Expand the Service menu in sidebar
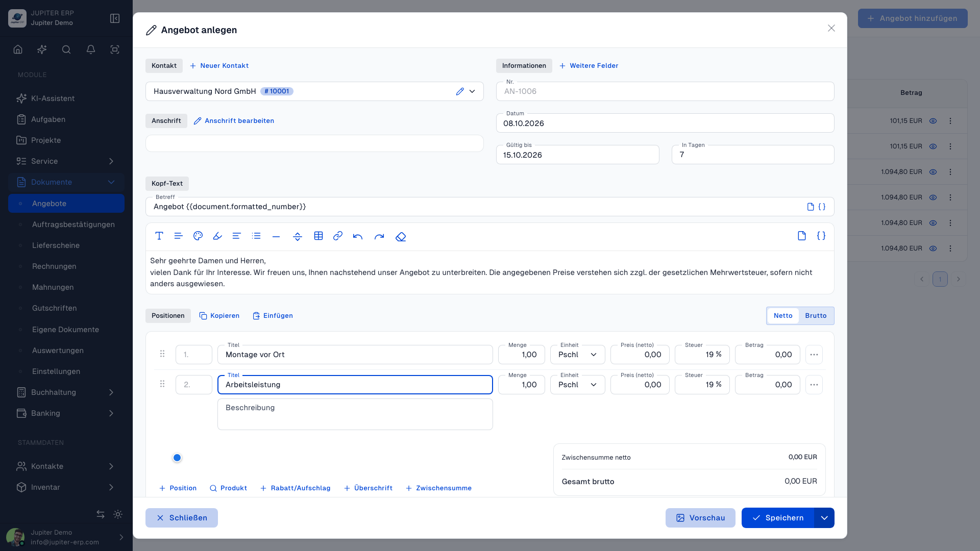Viewport: 980px width, 551px height. 66,161
